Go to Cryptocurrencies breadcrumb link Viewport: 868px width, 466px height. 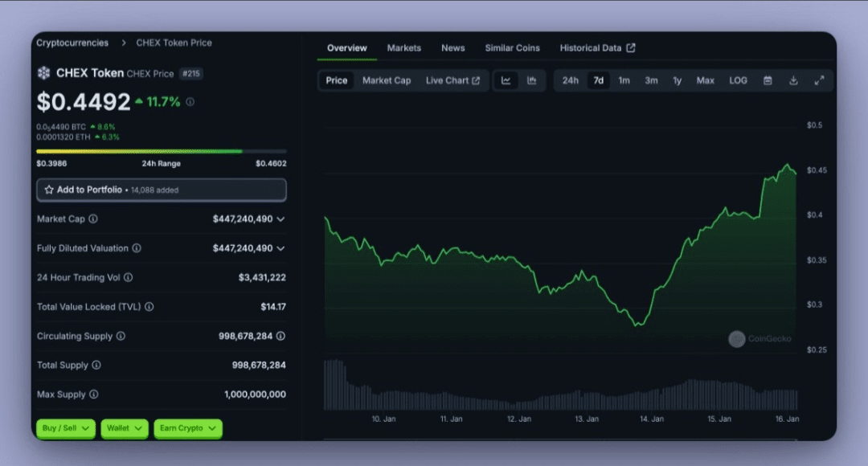(72, 43)
